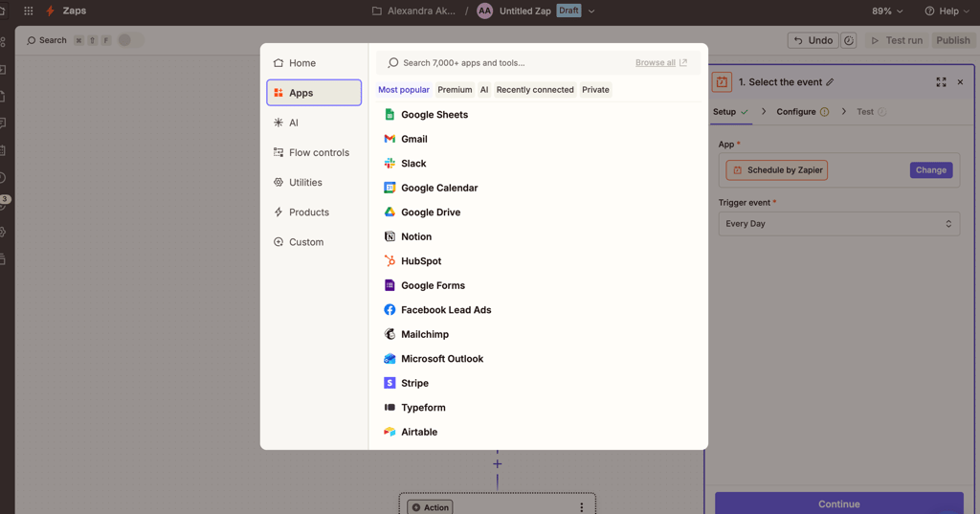Select the Facebook Lead Ads icon

[x=390, y=309]
